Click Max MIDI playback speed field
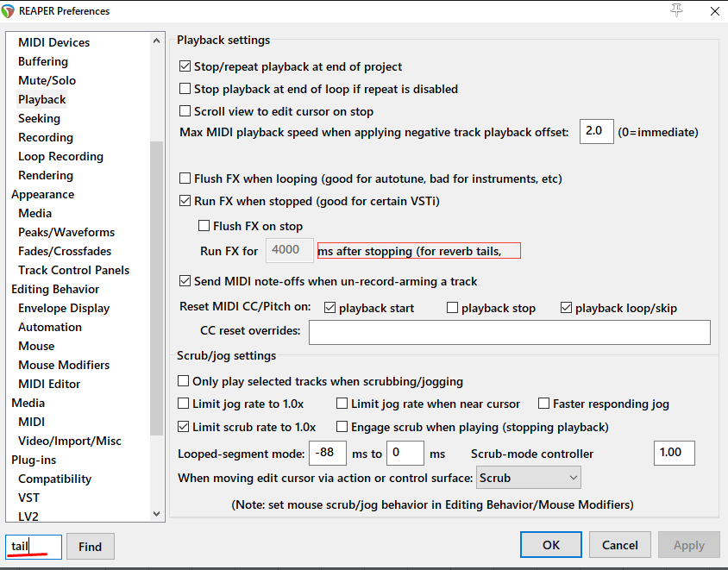 597,131
